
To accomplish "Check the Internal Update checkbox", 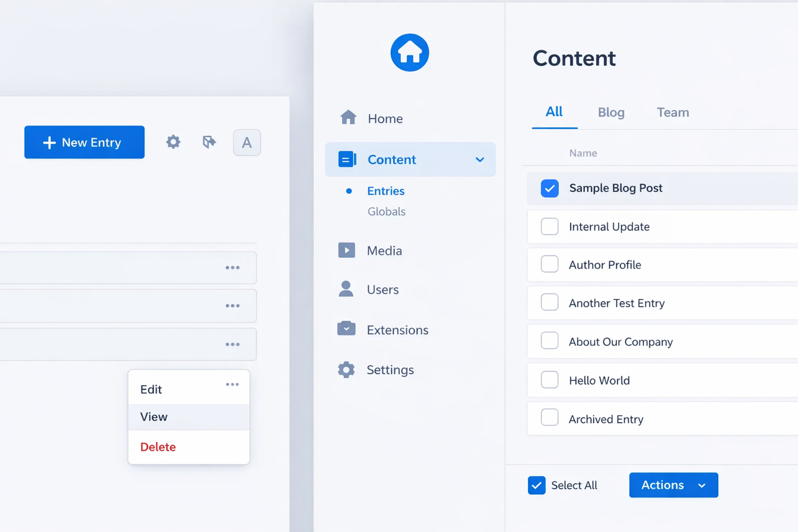I will 550,227.
